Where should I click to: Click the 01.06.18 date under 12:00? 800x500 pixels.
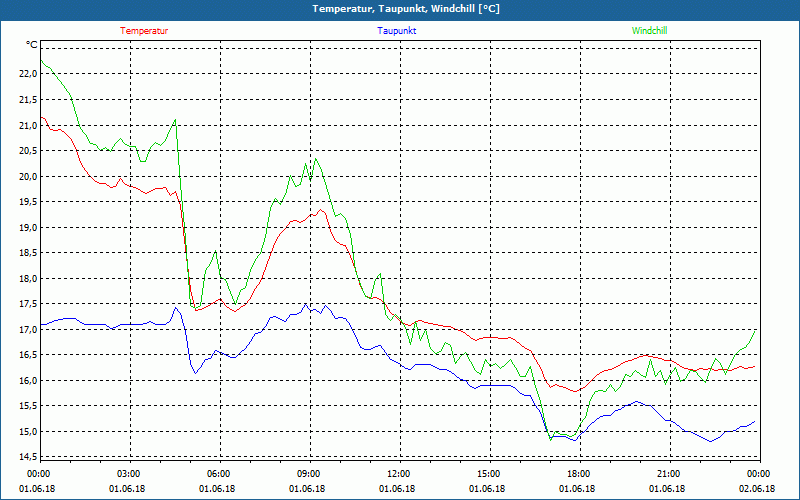pos(397,489)
